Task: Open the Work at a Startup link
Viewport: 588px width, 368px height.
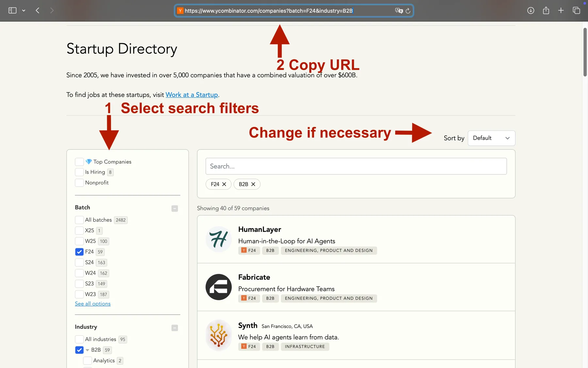Action: click(192, 95)
